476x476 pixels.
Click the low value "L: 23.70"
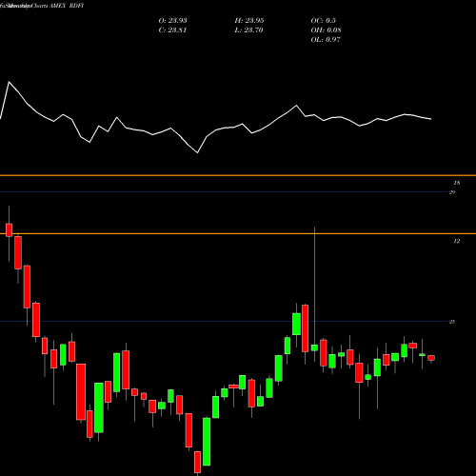[x=249, y=30]
